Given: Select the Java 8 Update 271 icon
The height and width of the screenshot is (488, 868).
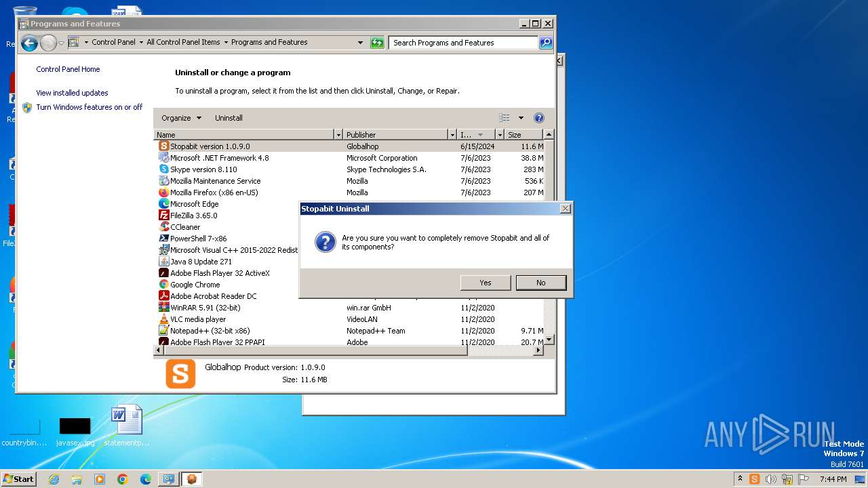Looking at the screenshot, I should pyautogui.click(x=163, y=262).
